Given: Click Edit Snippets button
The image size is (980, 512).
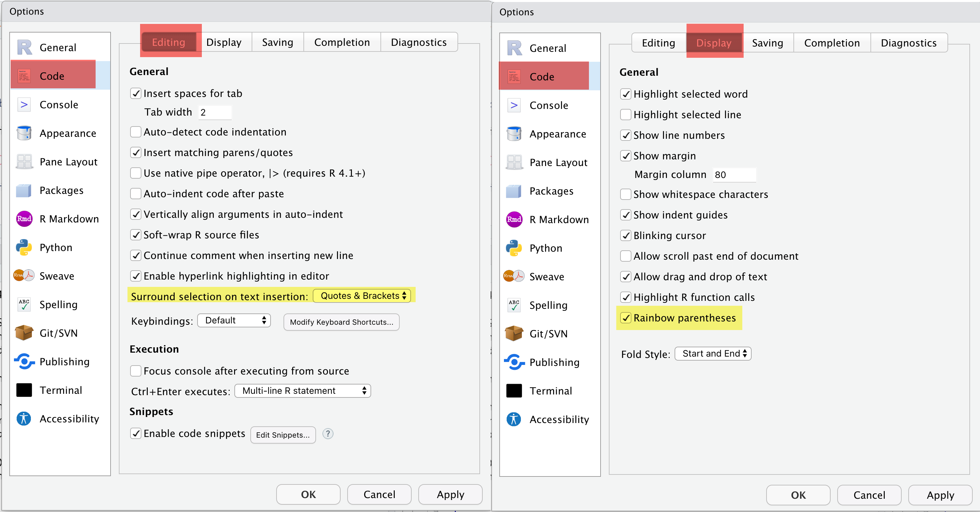Looking at the screenshot, I should 283,435.
